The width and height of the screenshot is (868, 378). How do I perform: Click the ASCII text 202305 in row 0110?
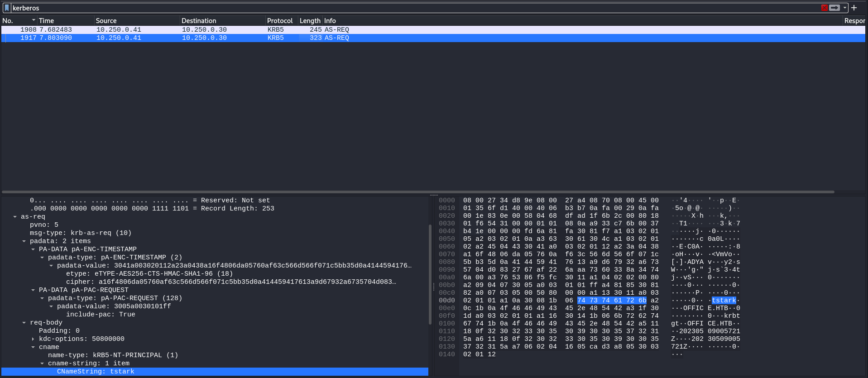point(691,331)
